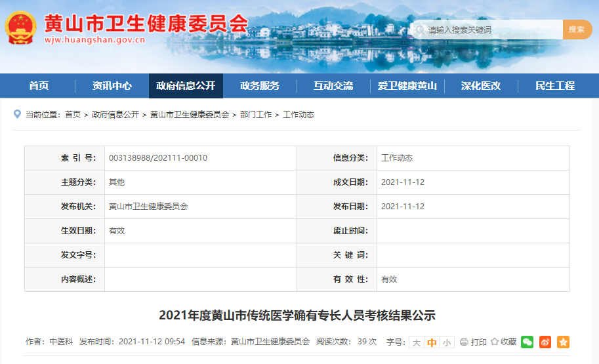Click the search magnifier icon in search box
Viewport: 599px width, 364px height.
click(419, 30)
